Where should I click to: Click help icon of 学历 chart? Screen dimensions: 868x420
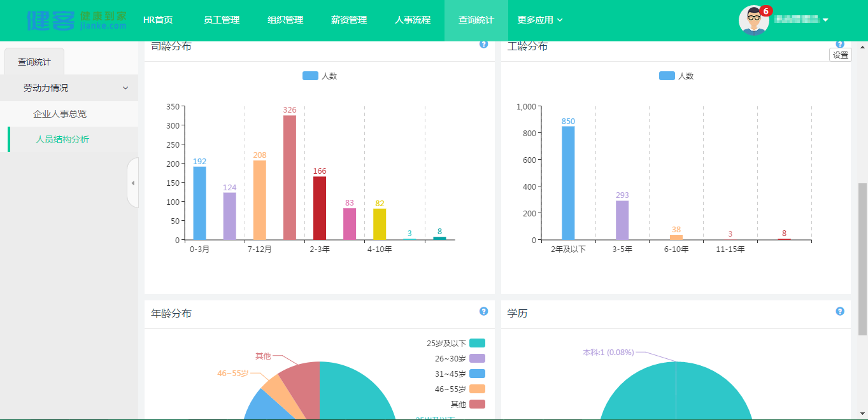pos(840,311)
